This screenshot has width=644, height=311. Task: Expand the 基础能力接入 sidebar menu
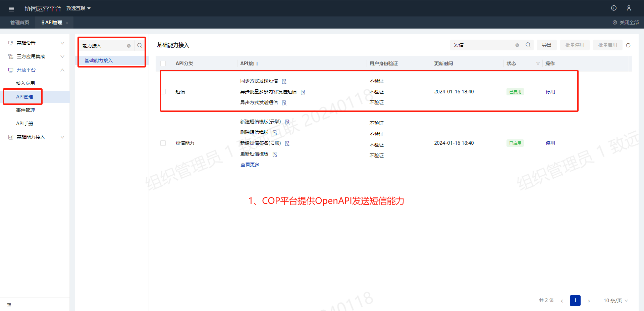[35, 137]
